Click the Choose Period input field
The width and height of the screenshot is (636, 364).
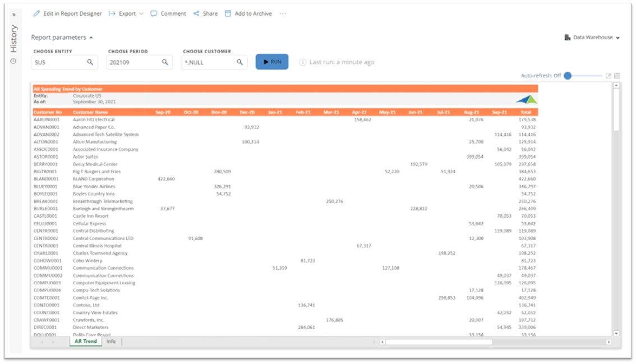133,62
